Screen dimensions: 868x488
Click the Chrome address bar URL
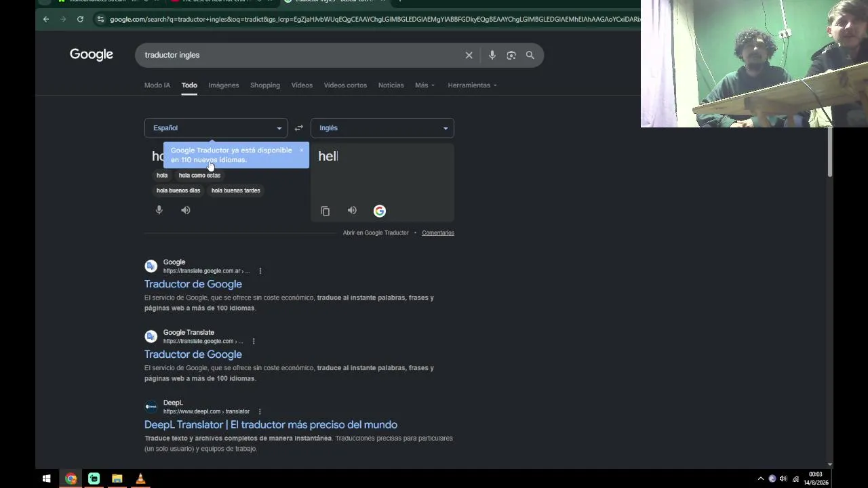pos(374,19)
